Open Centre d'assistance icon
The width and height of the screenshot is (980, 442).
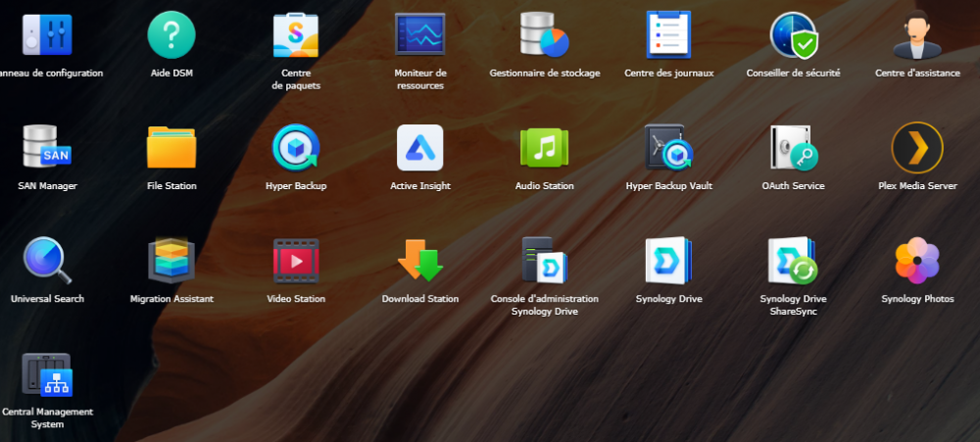[x=917, y=35]
